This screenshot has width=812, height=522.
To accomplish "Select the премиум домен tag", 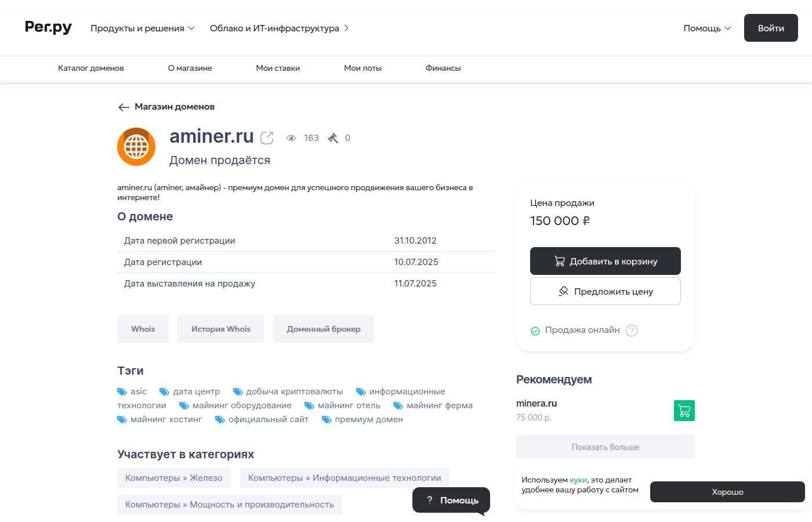I will [362, 419].
